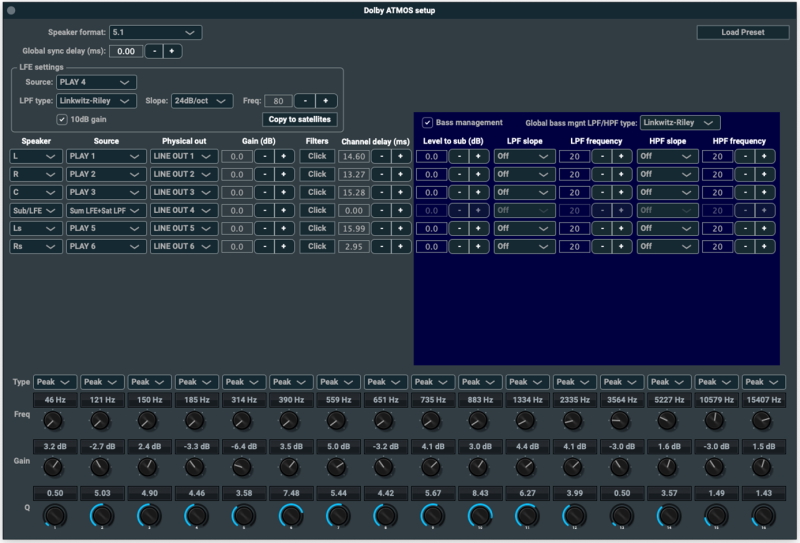
Task: Decrease channel delay for the 2.95 row
Action: click(381, 246)
